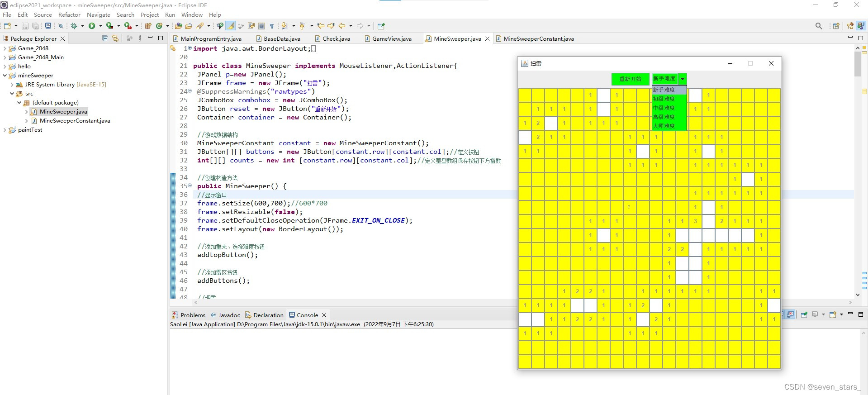Image resolution: width=868 pixels, height=395 pixels.
Task: Open the Navigate menu
Action: (x=99, y=15)
